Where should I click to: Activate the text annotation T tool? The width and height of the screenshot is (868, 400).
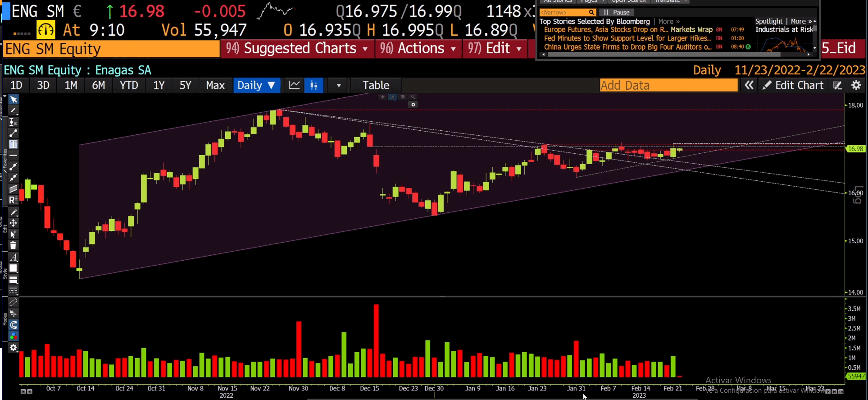(14, 144)
